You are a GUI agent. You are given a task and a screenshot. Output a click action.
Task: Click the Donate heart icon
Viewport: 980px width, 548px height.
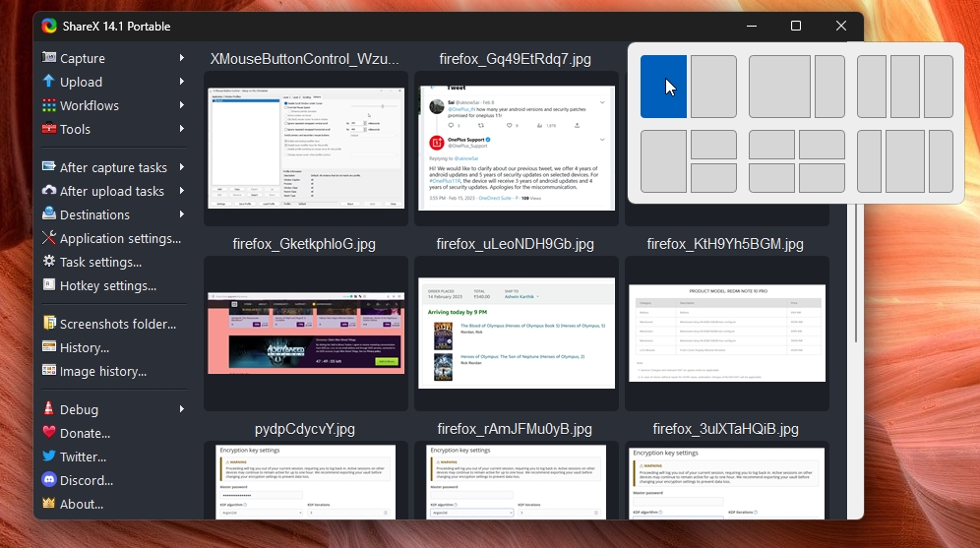coord(49,433)
